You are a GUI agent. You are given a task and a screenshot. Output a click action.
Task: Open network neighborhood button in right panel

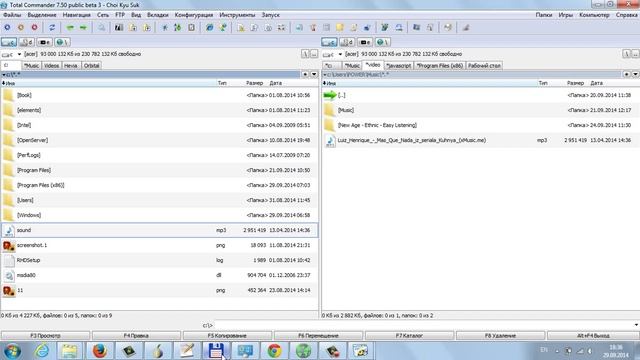coord(382,42)
